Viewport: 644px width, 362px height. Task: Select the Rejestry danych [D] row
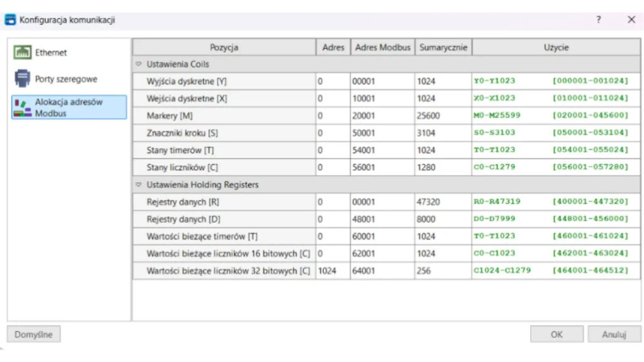pos(387,219)
